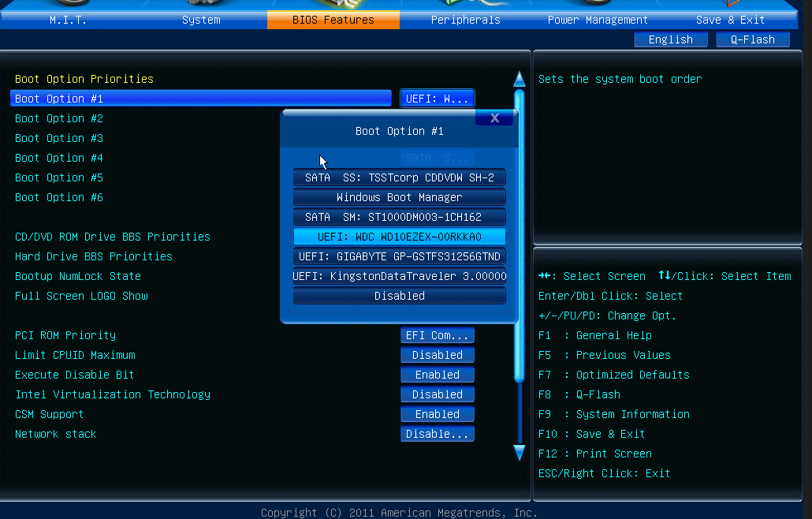The width and height of the screenshot is (812, 519).
Task: Click the scroll up arrow
Action: click(x=519, y=79)
